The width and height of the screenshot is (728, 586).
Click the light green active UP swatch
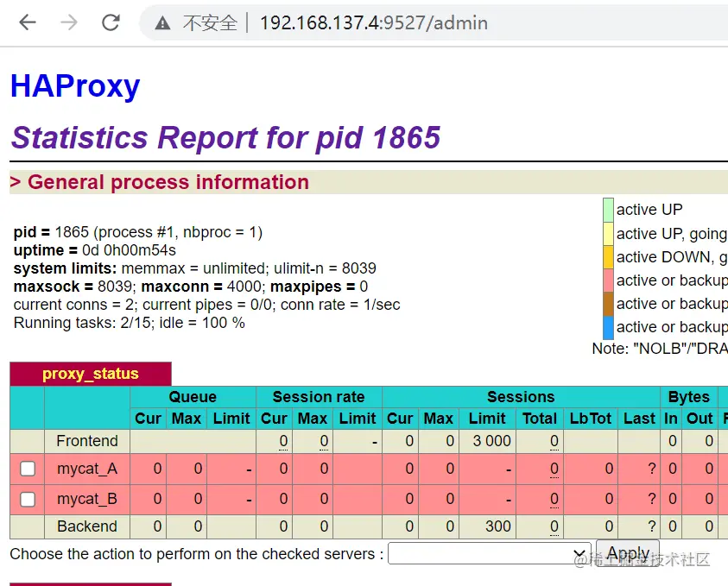coord(608,210)
